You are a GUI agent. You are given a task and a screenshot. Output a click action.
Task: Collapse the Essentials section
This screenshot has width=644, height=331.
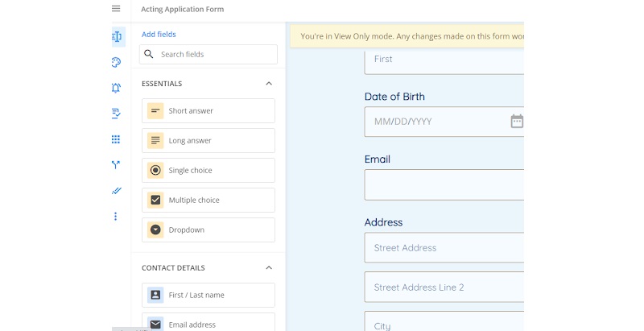click(269, 84)
